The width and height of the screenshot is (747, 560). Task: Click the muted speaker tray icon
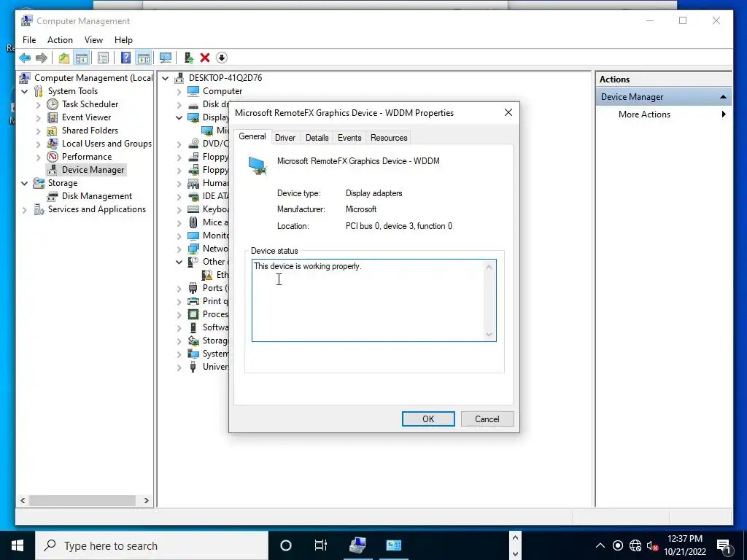[652, 545]
